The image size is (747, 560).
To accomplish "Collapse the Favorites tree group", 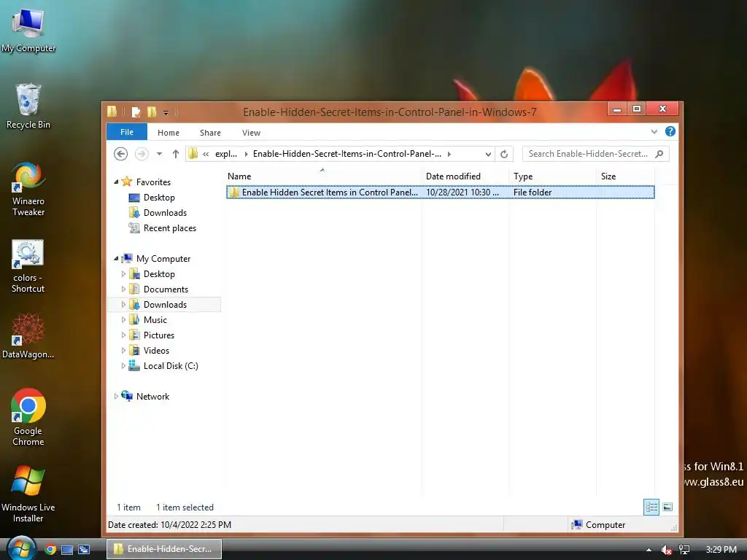I will (116, 182).
